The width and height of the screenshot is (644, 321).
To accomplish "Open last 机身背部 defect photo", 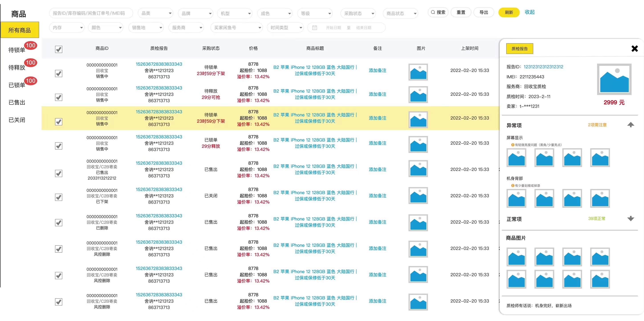I will tap(600, 198).
